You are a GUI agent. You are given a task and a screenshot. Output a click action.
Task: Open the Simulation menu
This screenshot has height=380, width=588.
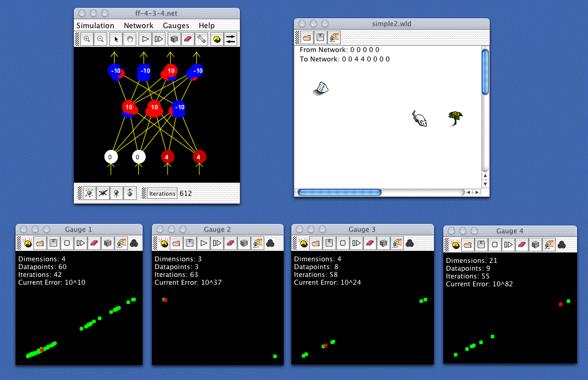click(x=95, y=26)
